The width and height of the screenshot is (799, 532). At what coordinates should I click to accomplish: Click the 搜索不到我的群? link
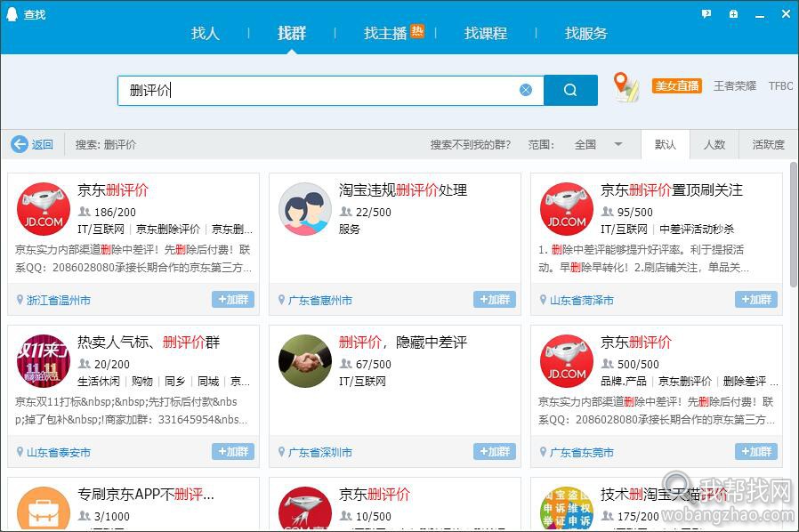[470, 145]
